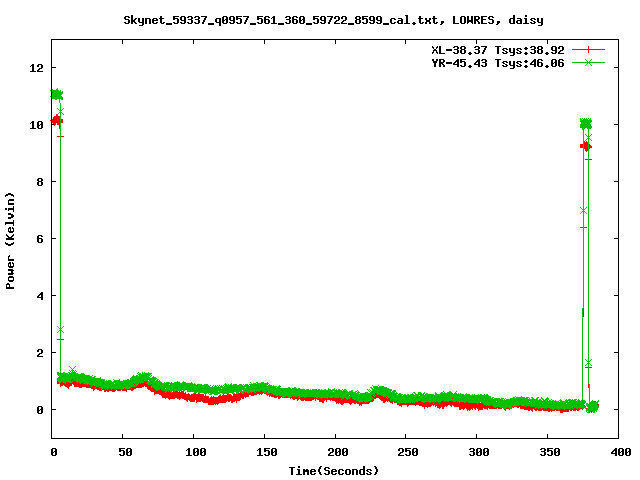Click red calibration cluster near 9.2 K at end
The width and height of the screenshot is (640, 480).
[586, 146]
